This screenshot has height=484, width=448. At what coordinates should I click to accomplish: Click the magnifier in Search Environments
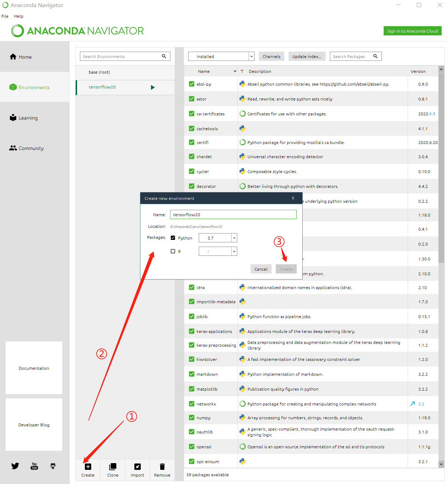tap(164, 56)
